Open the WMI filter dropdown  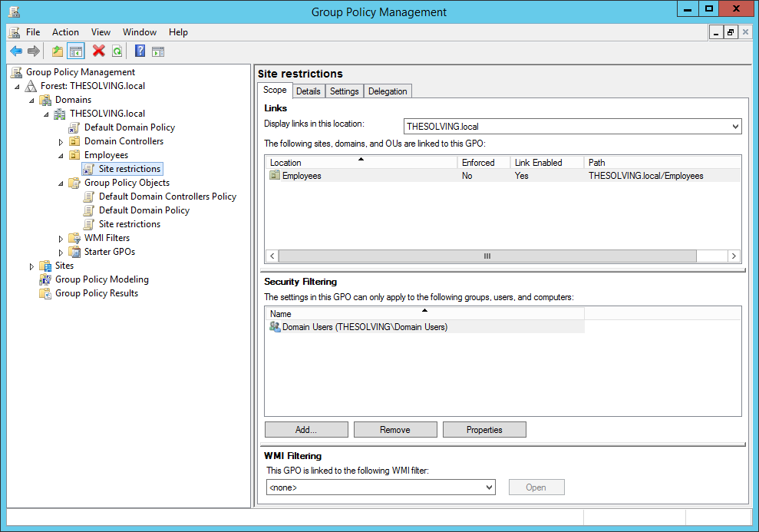pos(489,487)
